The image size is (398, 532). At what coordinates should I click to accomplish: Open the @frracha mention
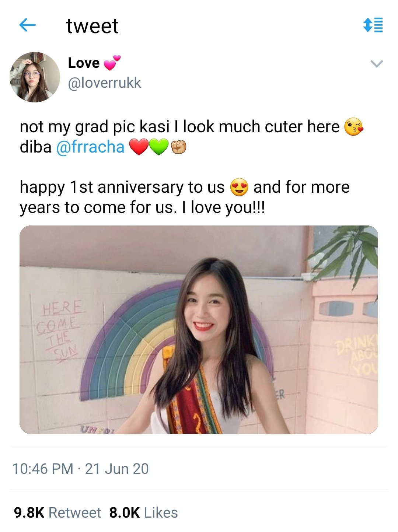coord(90,147)
